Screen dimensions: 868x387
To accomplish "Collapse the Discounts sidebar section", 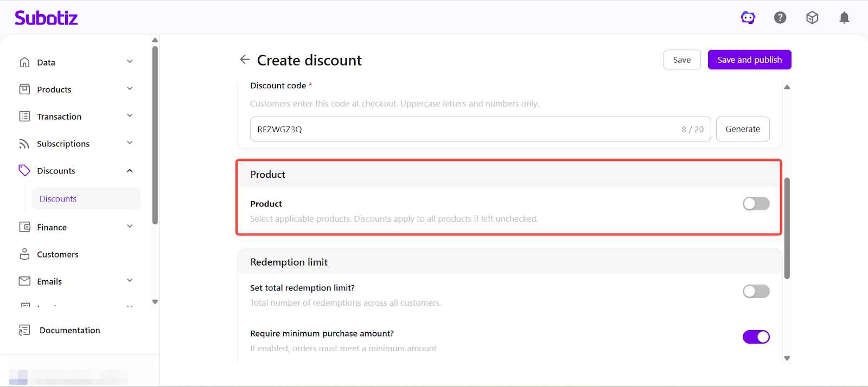I will click(130, 171).
